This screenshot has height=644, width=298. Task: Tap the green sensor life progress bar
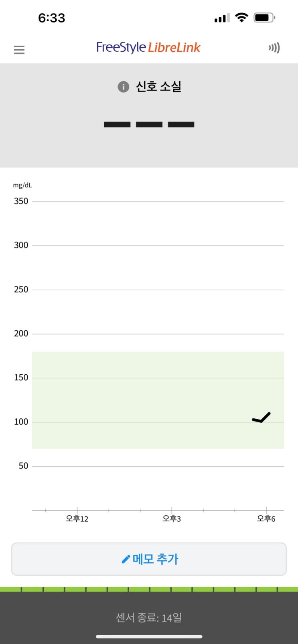pyautogui.click(x=149, y=589)
